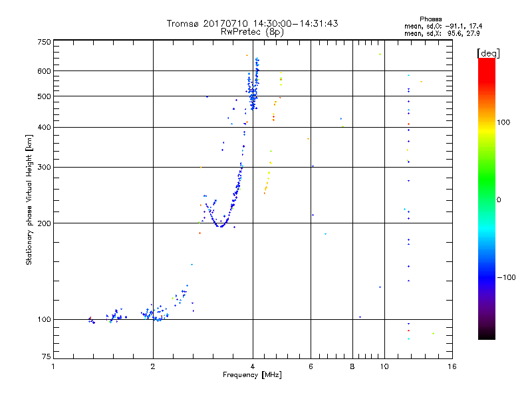This screenshot has height=399, width=532.
Task: Click the orange-yellow trace points near 270 km
Action: 267,184
